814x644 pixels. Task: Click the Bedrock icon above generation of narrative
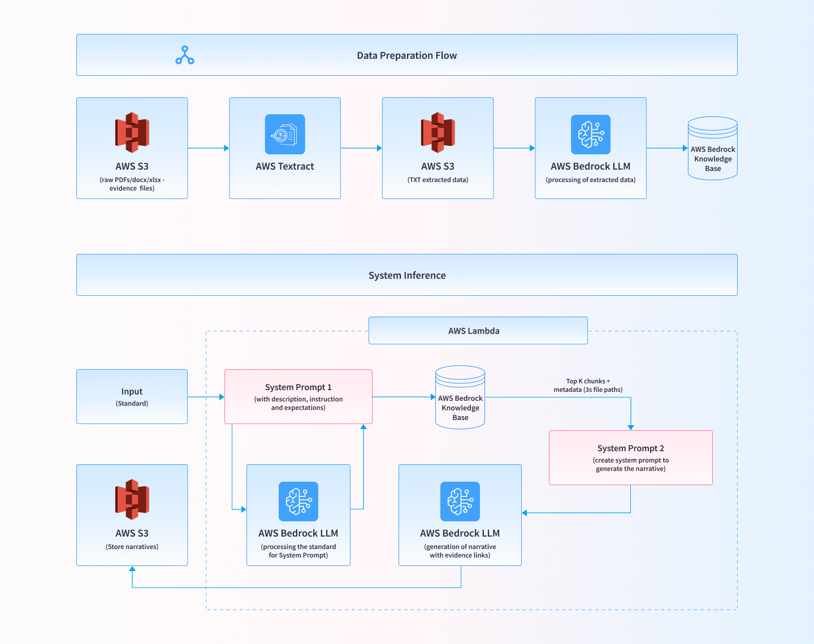(x=460, y=502)
